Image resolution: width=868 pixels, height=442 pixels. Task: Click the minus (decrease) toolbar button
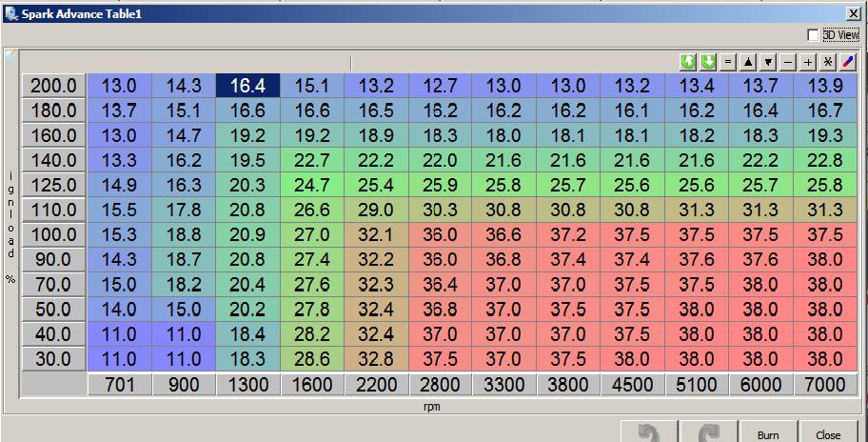pos(788,62)
